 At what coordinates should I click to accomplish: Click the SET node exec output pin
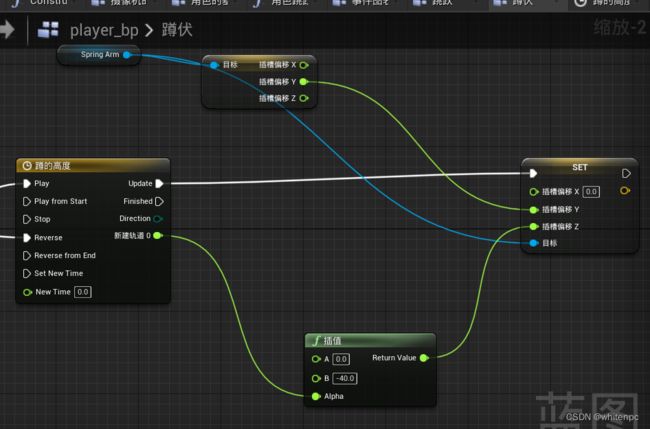626,173
